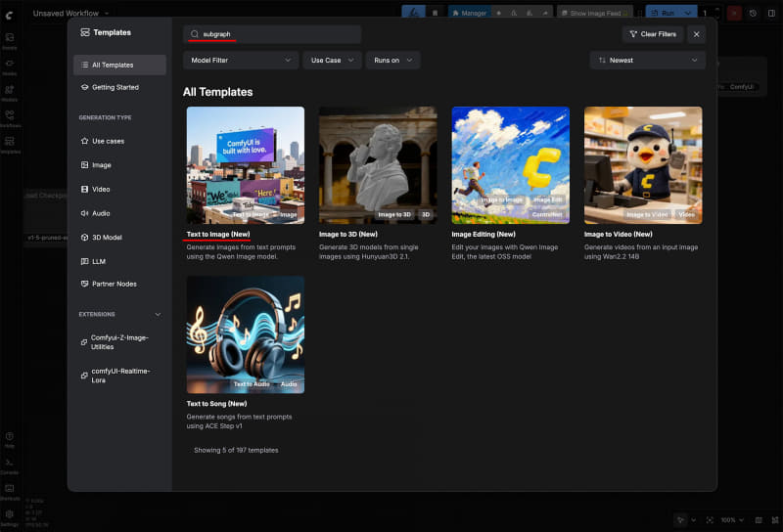
Task: Open the Newest sort dropdown
Action: click(x=647, y=60)
